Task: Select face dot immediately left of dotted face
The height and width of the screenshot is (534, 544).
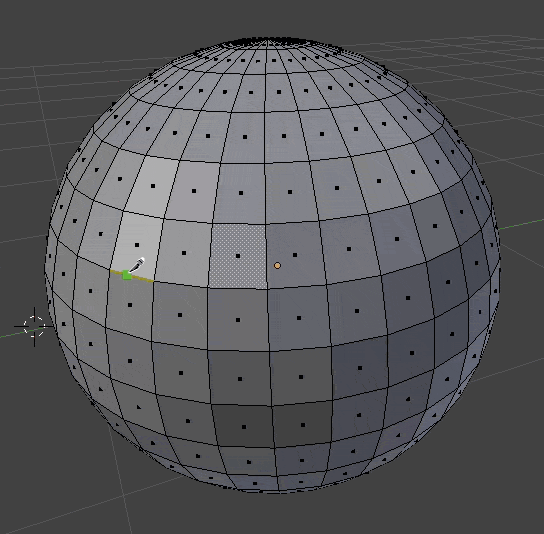Action: (184, 253)
